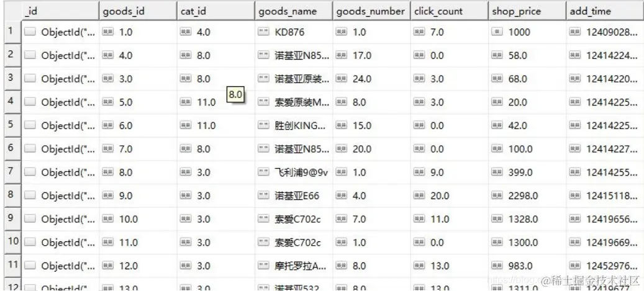
Task: Select the cat_id column header
Action: (x=216, y=11)
